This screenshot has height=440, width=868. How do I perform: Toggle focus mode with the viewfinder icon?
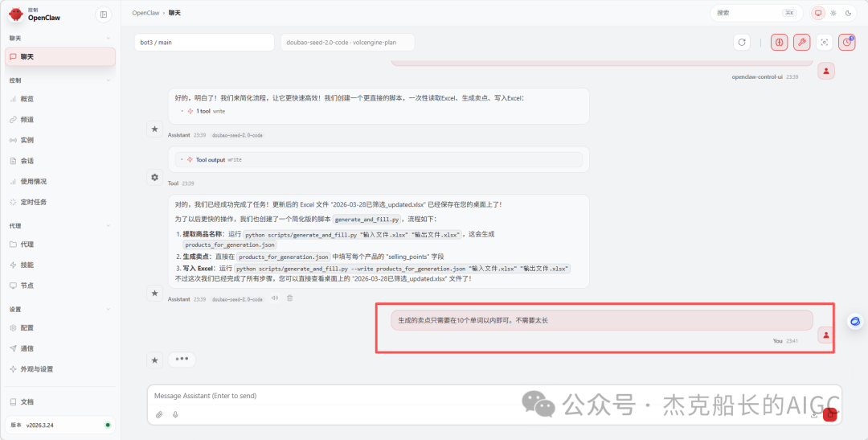(825, 42)
